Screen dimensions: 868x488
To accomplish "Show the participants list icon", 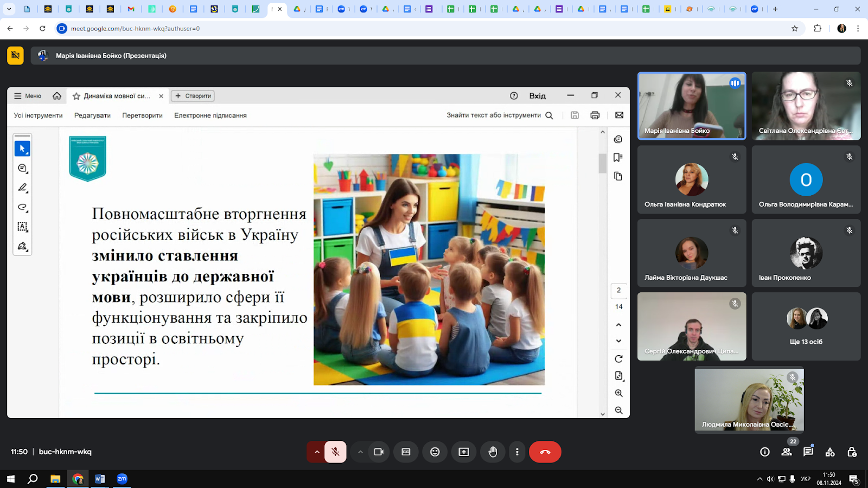I will click(x=787, y=452).
